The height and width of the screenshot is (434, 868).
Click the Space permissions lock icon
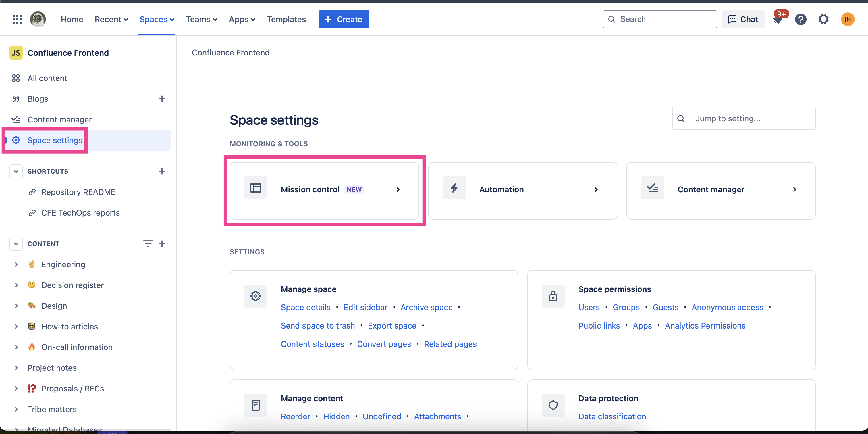[x=553, y=296]
